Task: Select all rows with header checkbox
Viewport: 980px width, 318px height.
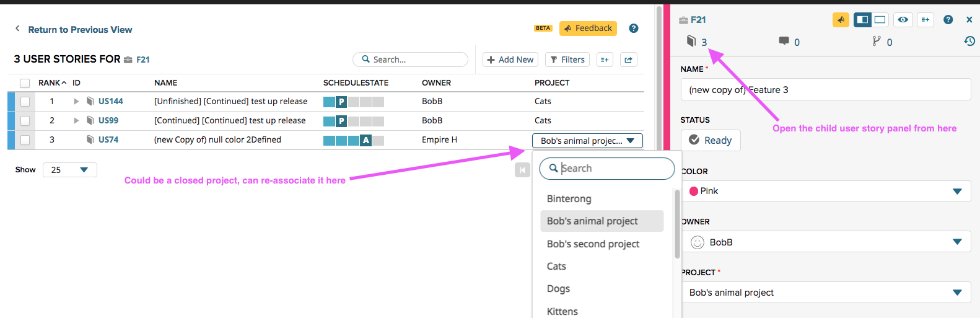Action: 25,83
